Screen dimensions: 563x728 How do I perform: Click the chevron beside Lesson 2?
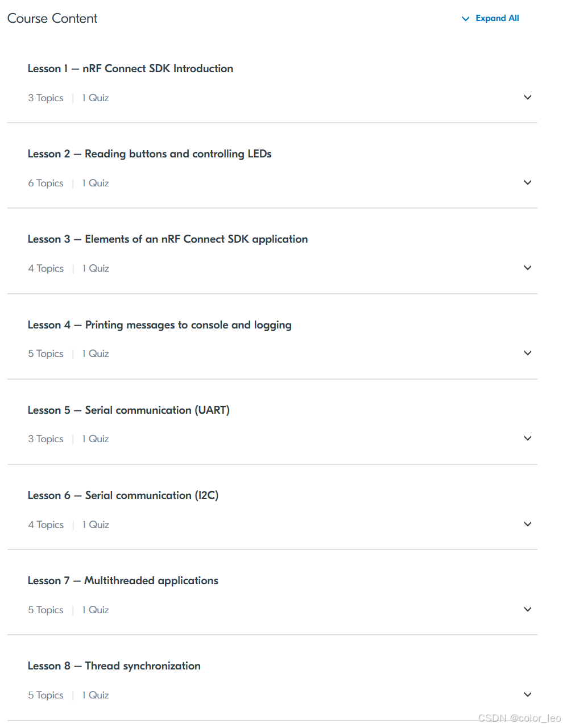coord(528,182)
